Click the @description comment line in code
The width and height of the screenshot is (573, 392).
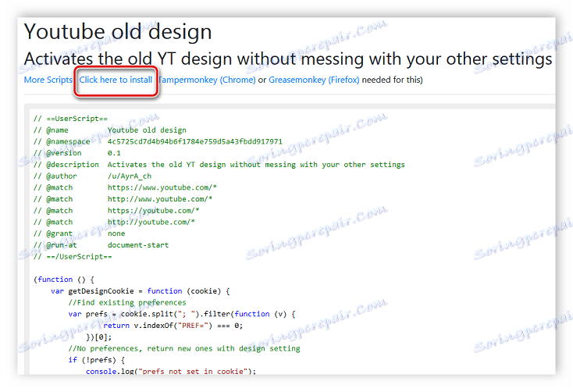tap(219, 165)
